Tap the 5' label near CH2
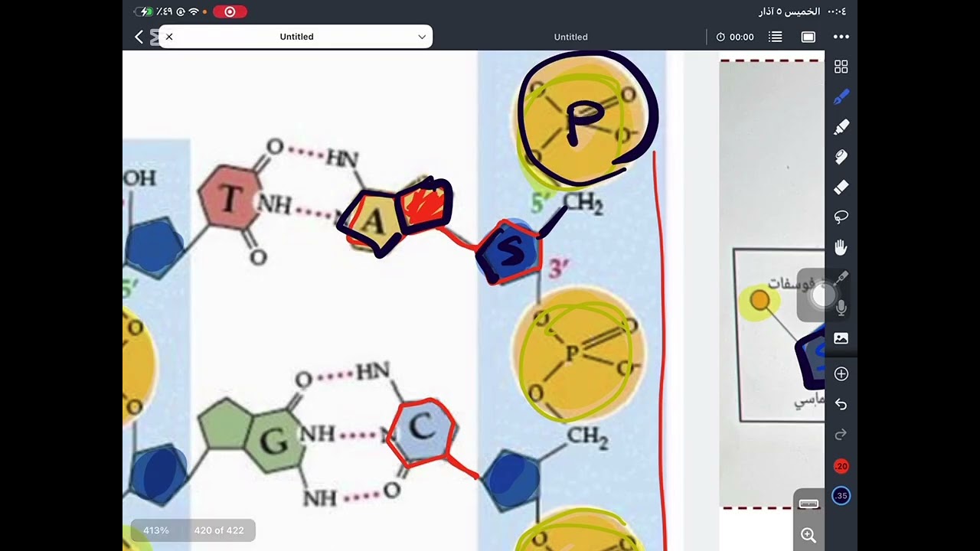This screenshot has width=980, height=551. click(541, 204)
